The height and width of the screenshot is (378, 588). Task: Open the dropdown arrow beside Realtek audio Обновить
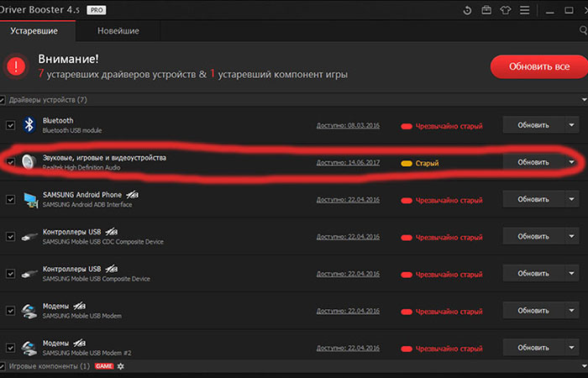click(x=571, y=162)
